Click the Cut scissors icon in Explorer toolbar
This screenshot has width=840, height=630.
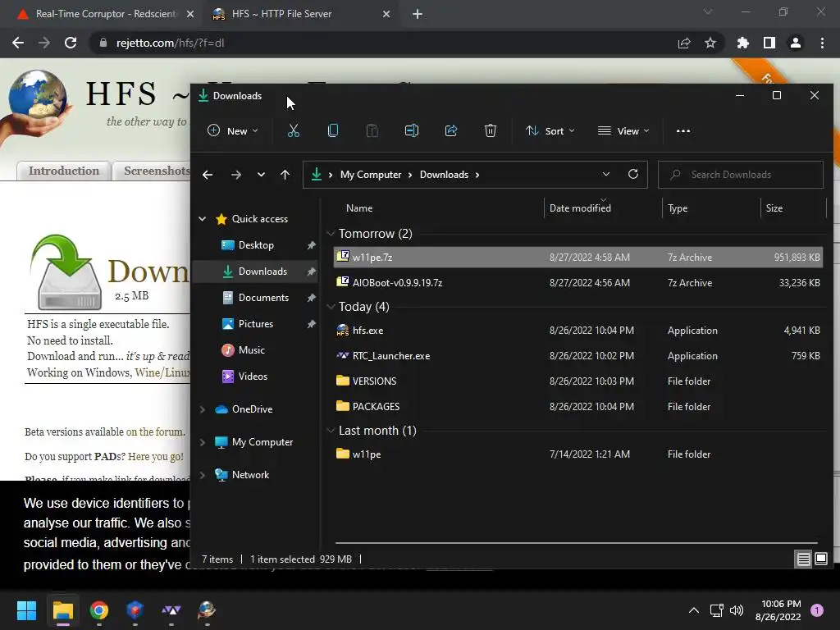click(x=294, y=130)
